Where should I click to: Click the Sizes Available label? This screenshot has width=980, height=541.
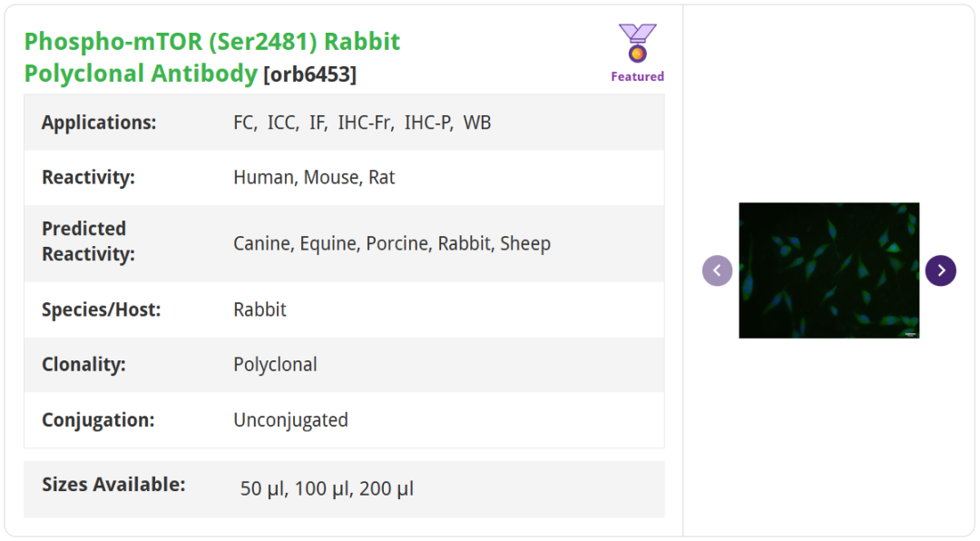click(113, 485)
